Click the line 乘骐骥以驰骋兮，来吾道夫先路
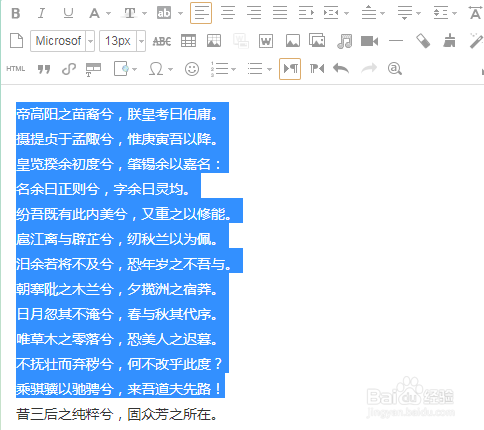Image resolution: width=484 pixels, height=430 pixels. 118,389
